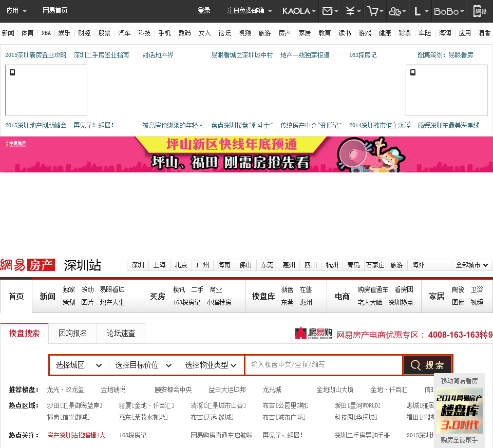Expand the 全部城市 city dropdown

point(471,265)
